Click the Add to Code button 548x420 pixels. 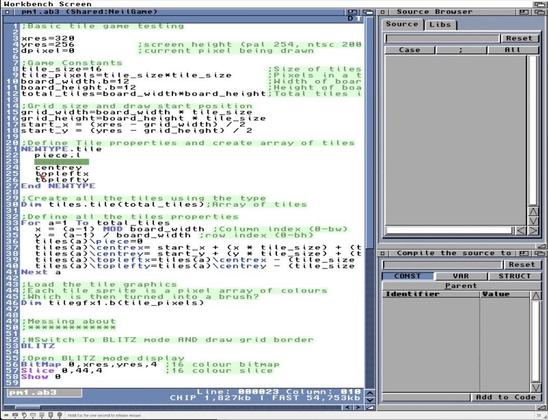pyautogui.click(x=506, y=397)
